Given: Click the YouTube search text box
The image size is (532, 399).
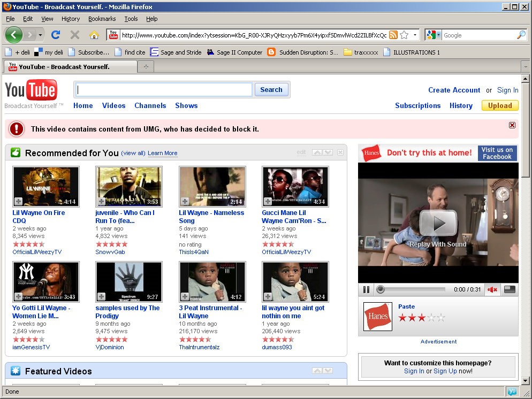Looking at the screenshot, I should click(x=164, y=89).
